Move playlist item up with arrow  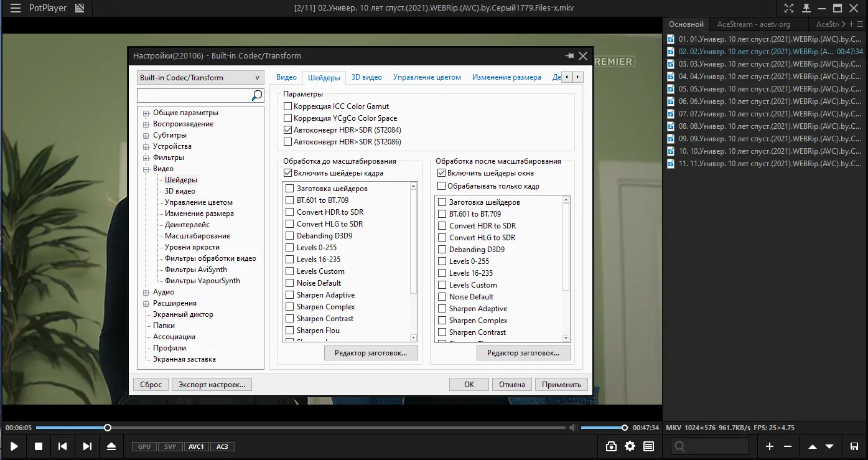coord(813,446)
